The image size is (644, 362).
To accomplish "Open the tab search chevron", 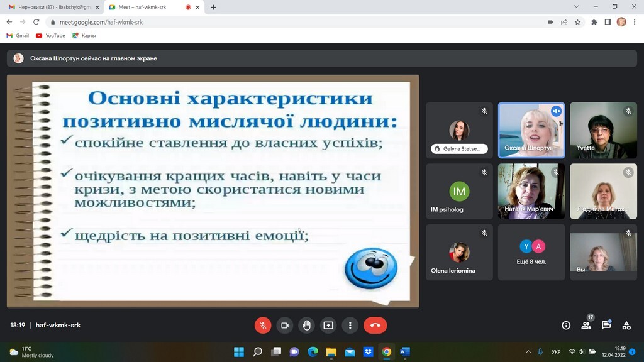I will 577,6.
